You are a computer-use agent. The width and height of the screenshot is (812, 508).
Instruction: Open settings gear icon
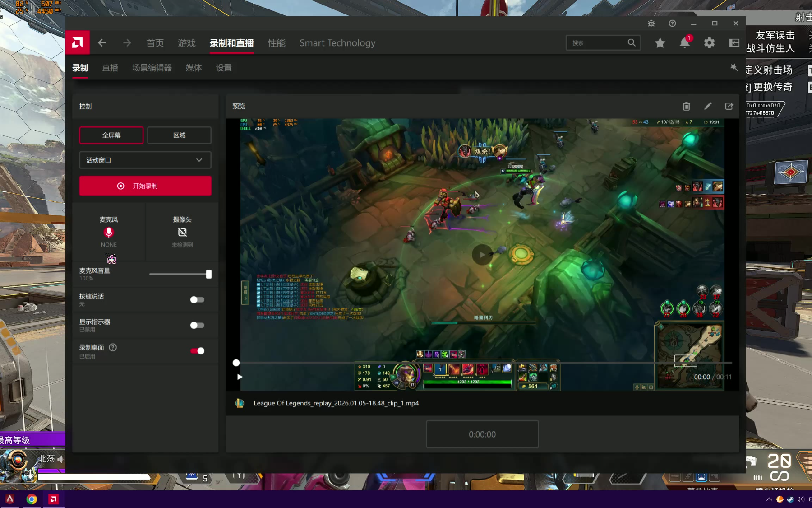709,43
